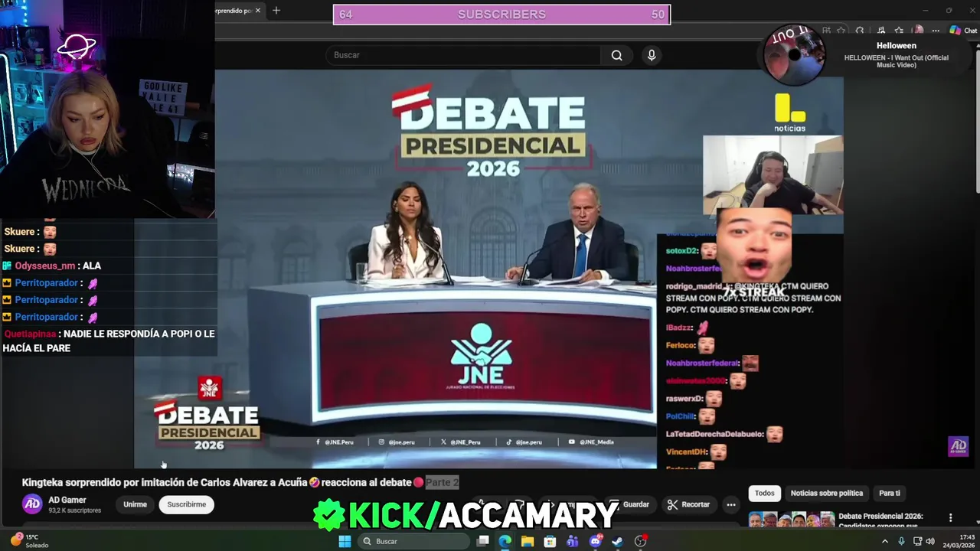This screenshot has height=551, width=980.
Task: Open more video actions three-dot menu
Action: pos(731,504)
